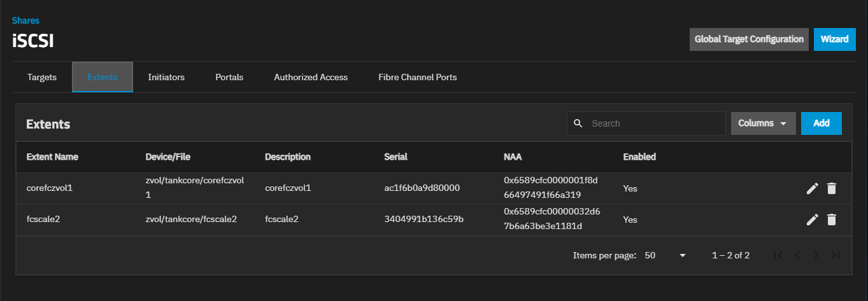Go to the first page of extents

pos(778,255)
